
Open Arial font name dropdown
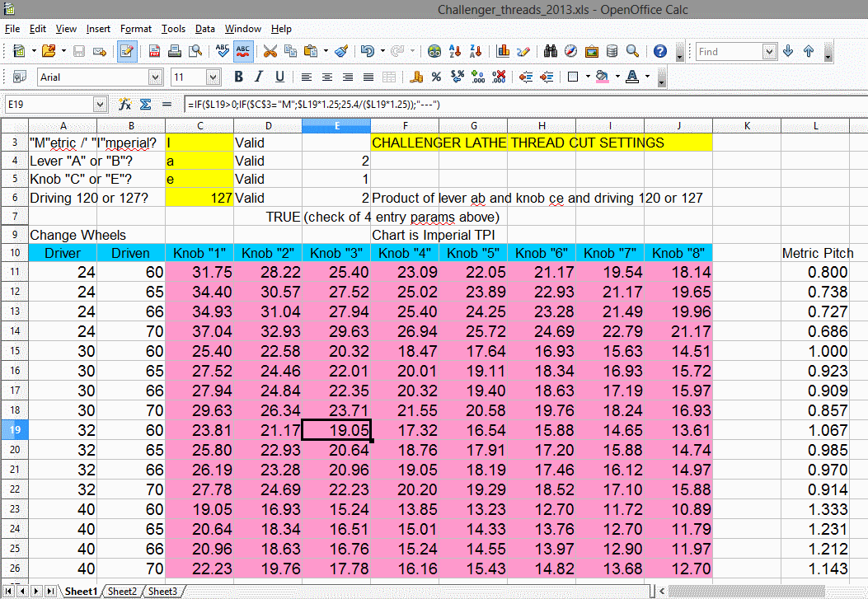pyautogui.click(x=155, y=77)
